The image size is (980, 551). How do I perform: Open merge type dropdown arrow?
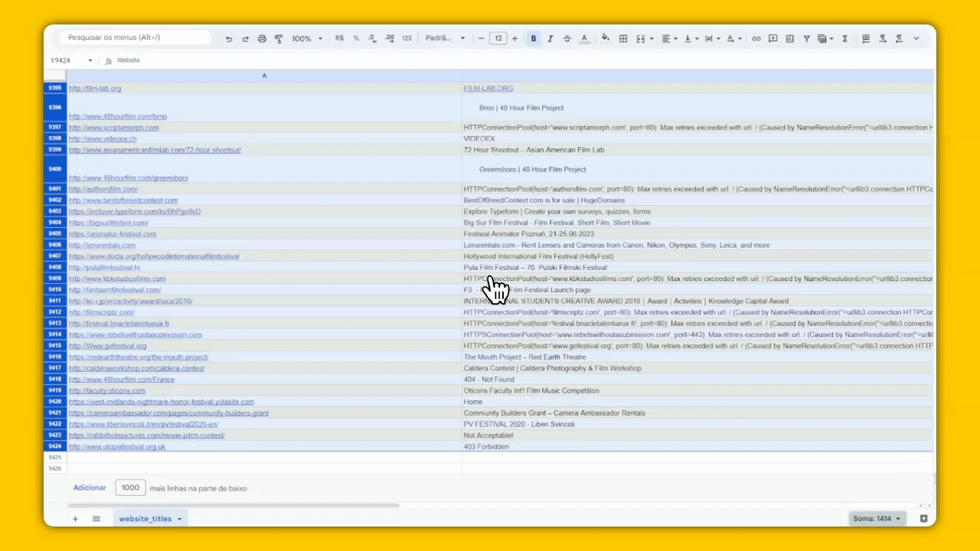click(x=652, y=38)
